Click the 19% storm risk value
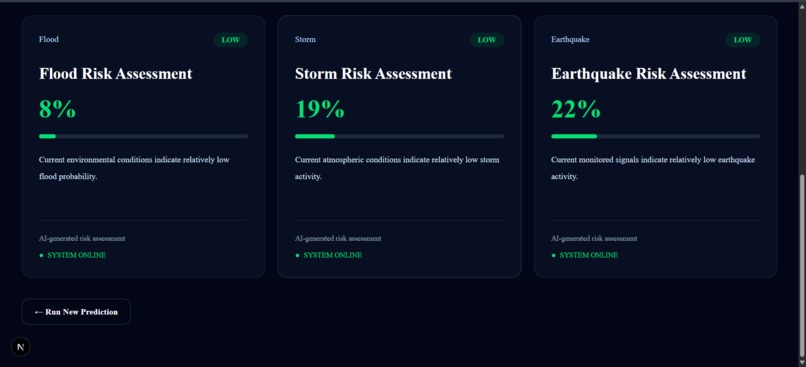Viewport: 806px width, 367px height. (320, 109)
